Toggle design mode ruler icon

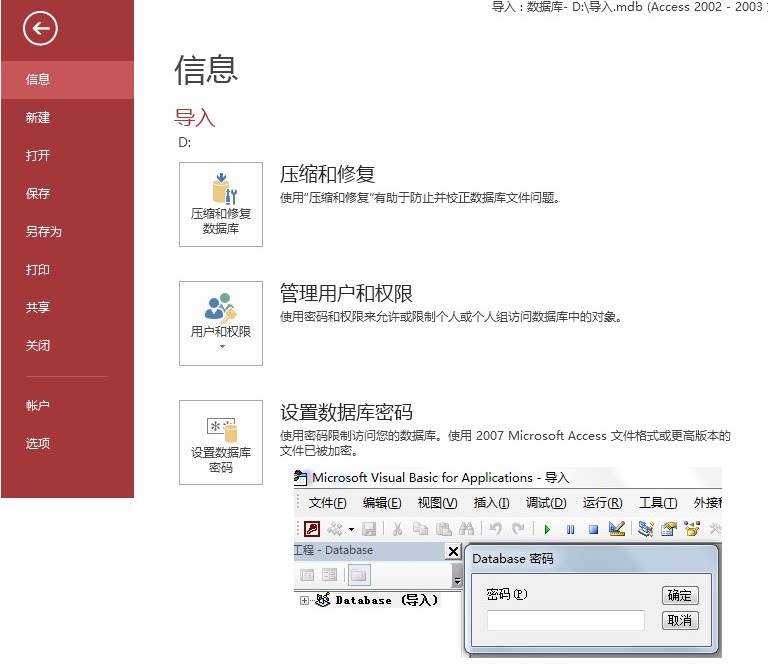coord(617,528)
